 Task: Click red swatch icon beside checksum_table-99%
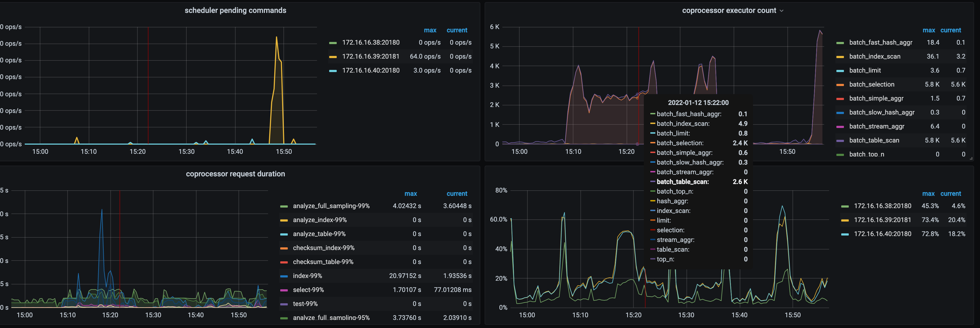point(284,262)
